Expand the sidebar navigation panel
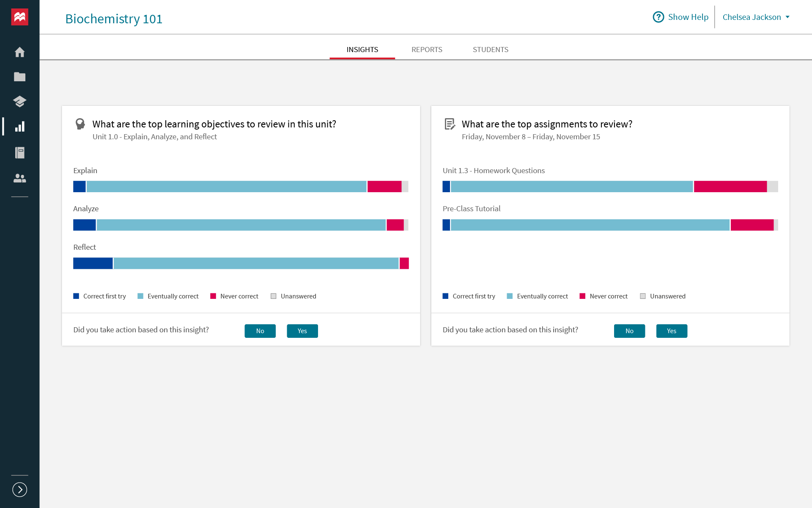 20,489
